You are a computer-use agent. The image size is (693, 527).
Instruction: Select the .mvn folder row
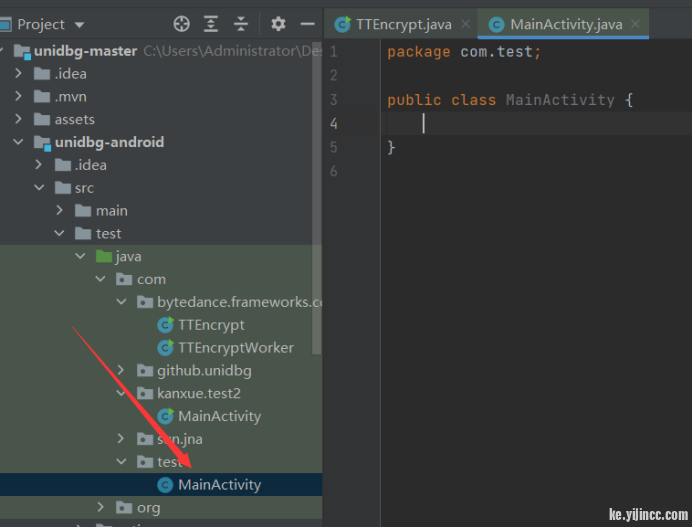point(161,96)
